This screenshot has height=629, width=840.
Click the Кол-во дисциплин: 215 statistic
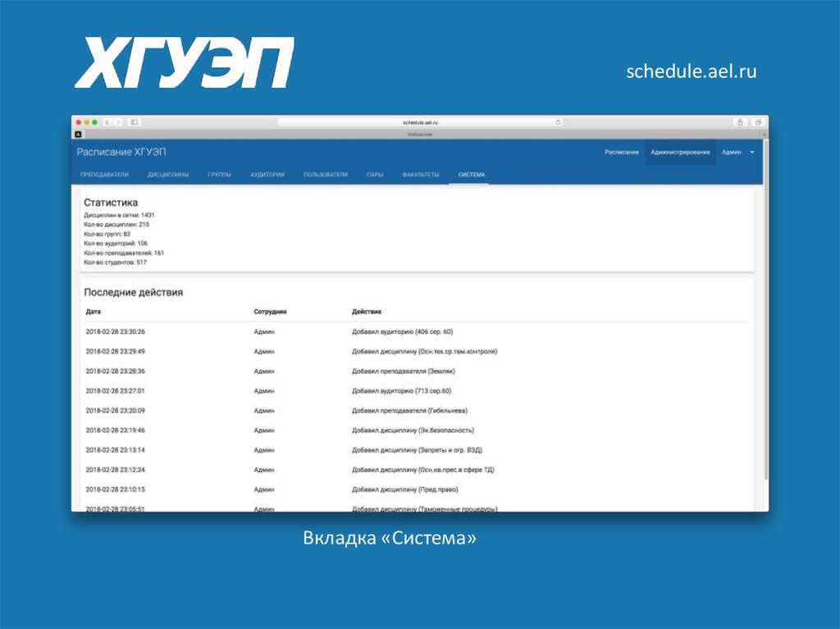click(x=116, y=225)
